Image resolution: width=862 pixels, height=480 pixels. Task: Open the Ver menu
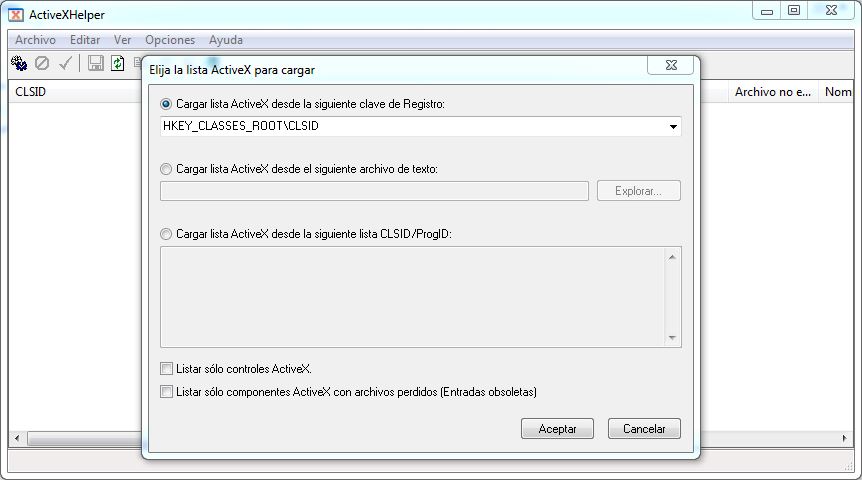coord(123,40)
